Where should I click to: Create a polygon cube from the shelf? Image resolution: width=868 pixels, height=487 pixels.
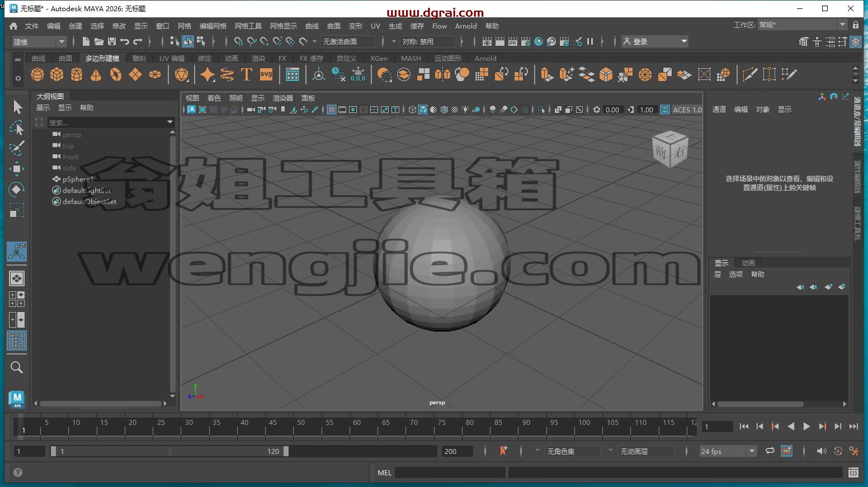[57, 74]
